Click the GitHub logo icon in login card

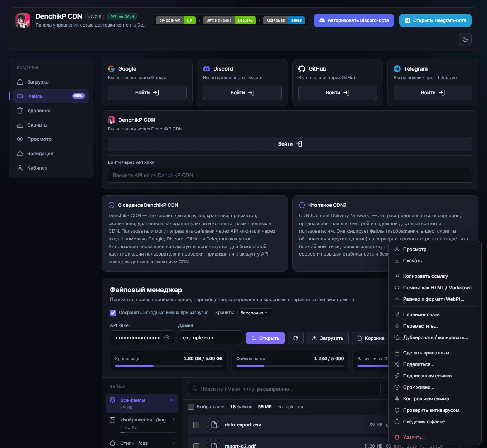click(302, 69)
